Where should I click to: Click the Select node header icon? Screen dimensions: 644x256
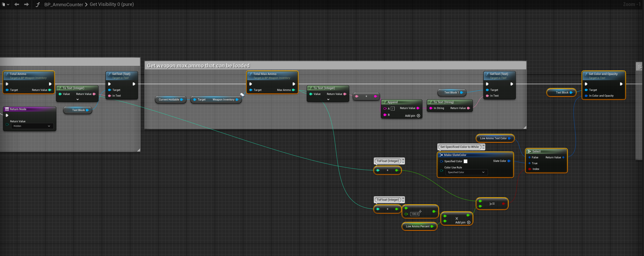click(x=529, y=151)
